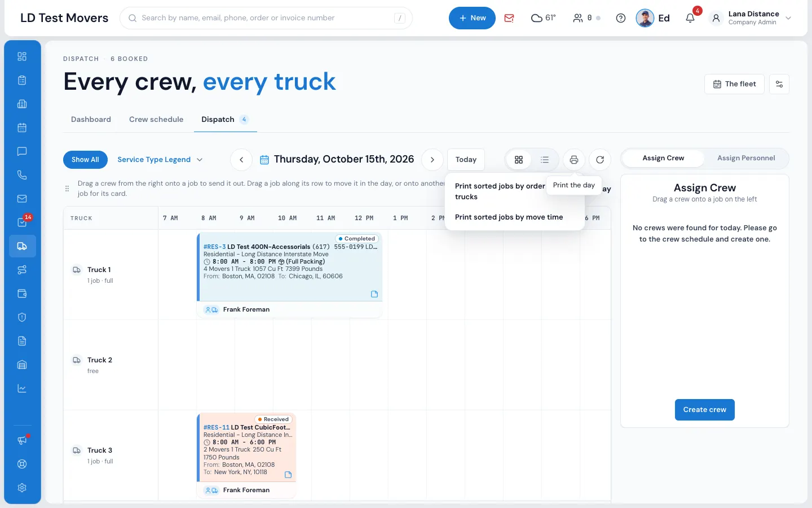This screenshot has height=508, width=812.
Task: Switch to the Crew schedule tab
Action: click(x=156, y=120)
